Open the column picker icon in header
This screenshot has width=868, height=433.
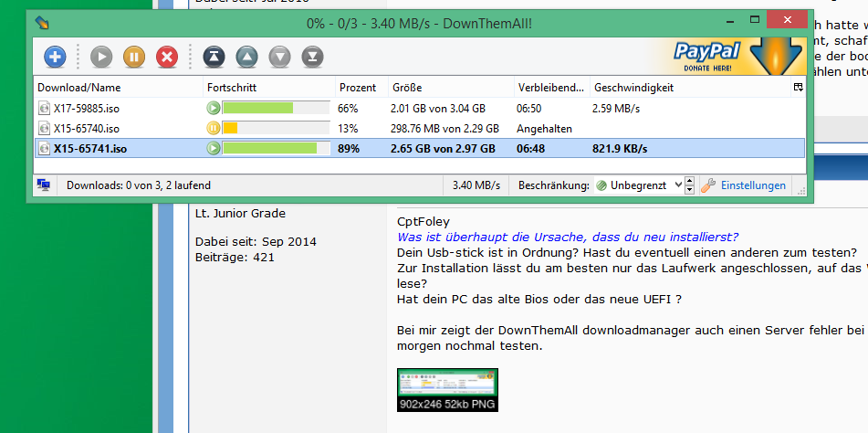coord(798,88)
